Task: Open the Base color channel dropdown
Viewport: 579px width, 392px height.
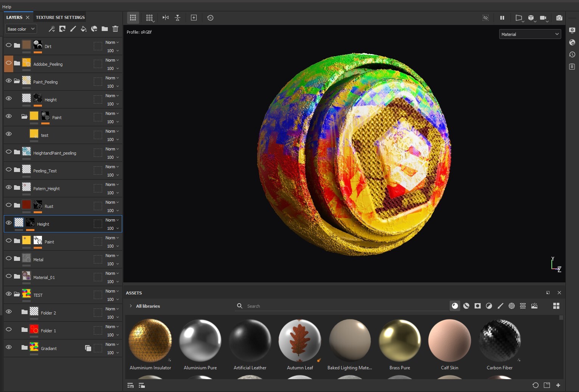Action: [20, 29]
